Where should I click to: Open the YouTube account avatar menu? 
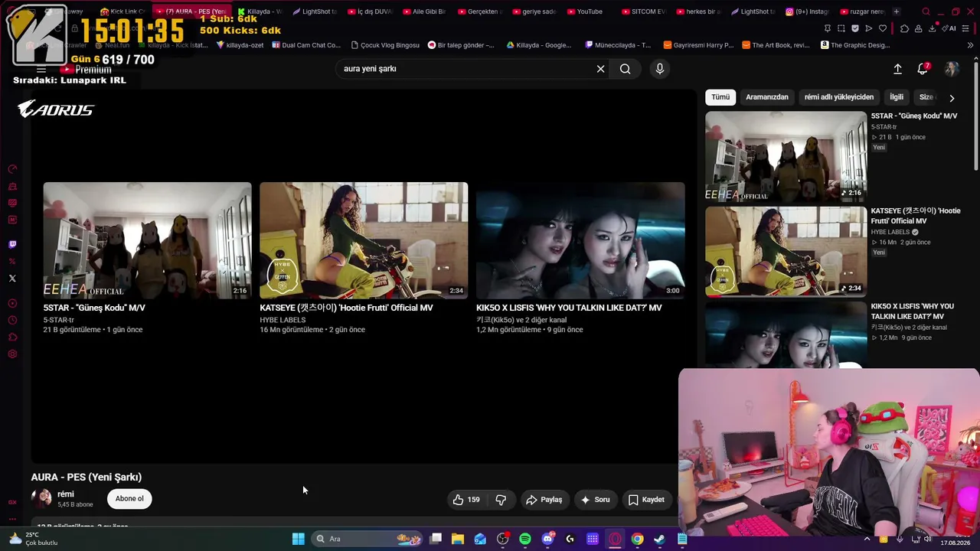(x=952, y=69)
